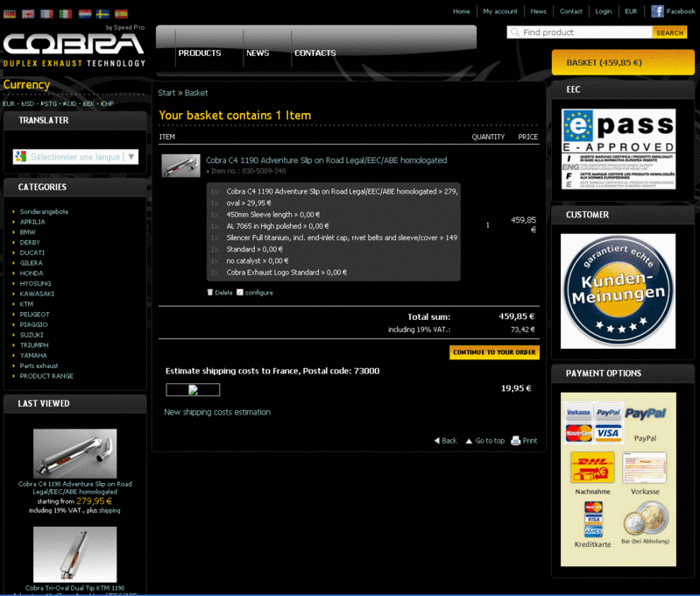Open HONDA category

click(32, 273)
